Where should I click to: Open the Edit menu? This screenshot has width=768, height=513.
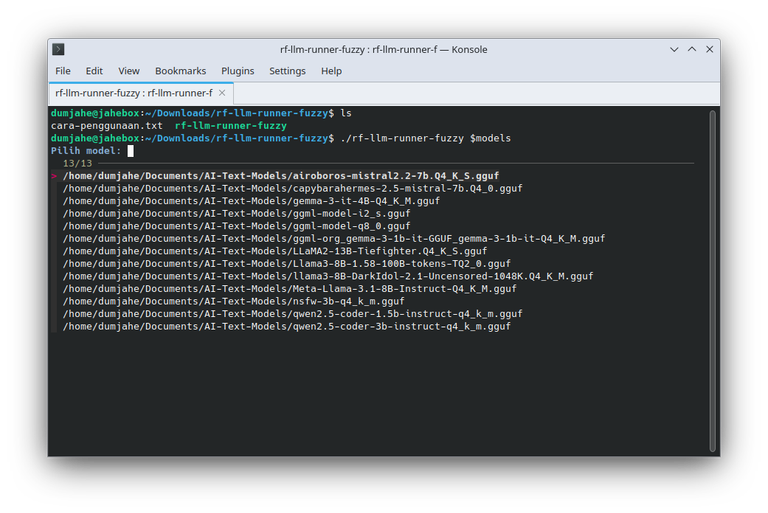tap(94, 71)
